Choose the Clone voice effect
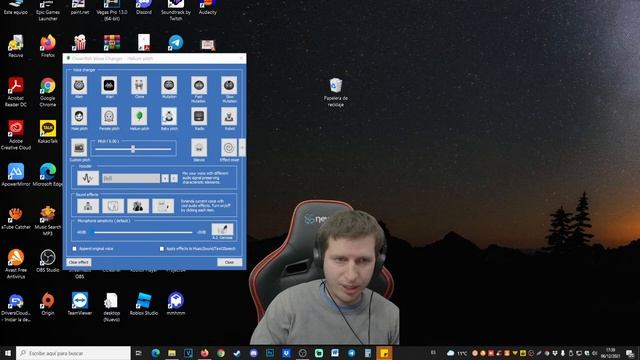Viewport: 640px width, 360px height. 139,86
